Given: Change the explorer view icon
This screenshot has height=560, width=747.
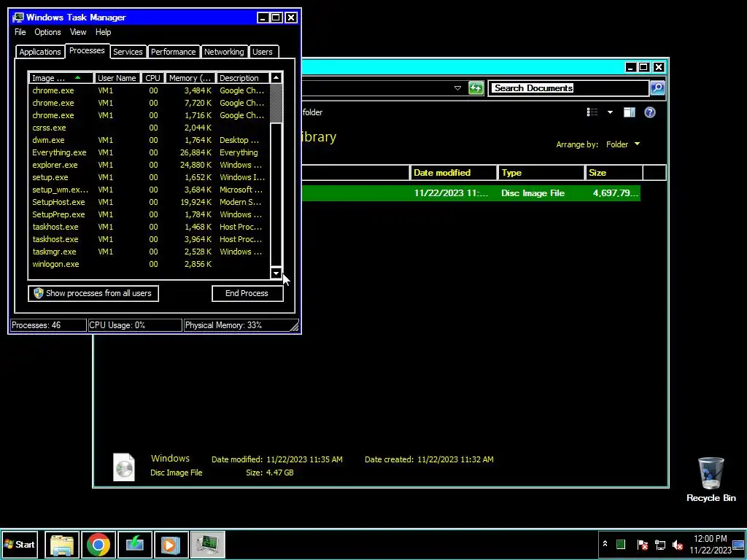Looking at the screenshot, I should [592, 112].
